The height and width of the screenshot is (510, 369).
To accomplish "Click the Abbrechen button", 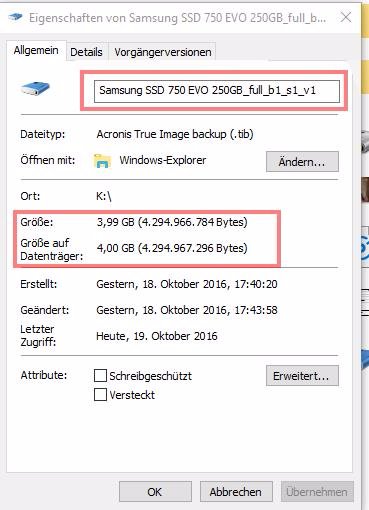I will tap(236, 491).
